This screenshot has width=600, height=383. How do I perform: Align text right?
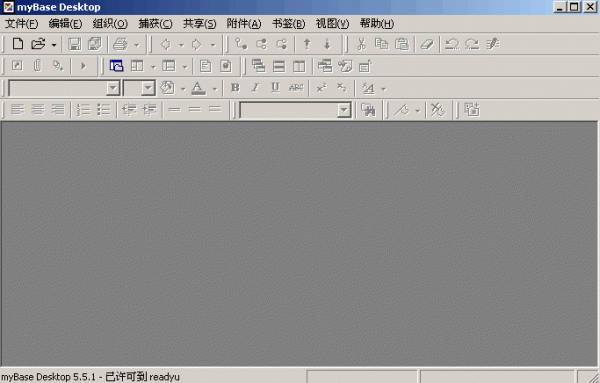(58, 110)
